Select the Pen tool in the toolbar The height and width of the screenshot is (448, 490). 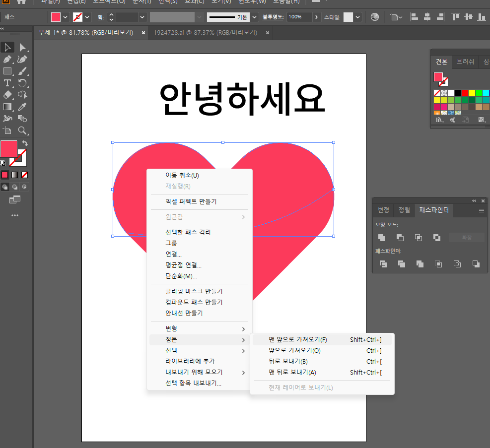coord(7,59)
